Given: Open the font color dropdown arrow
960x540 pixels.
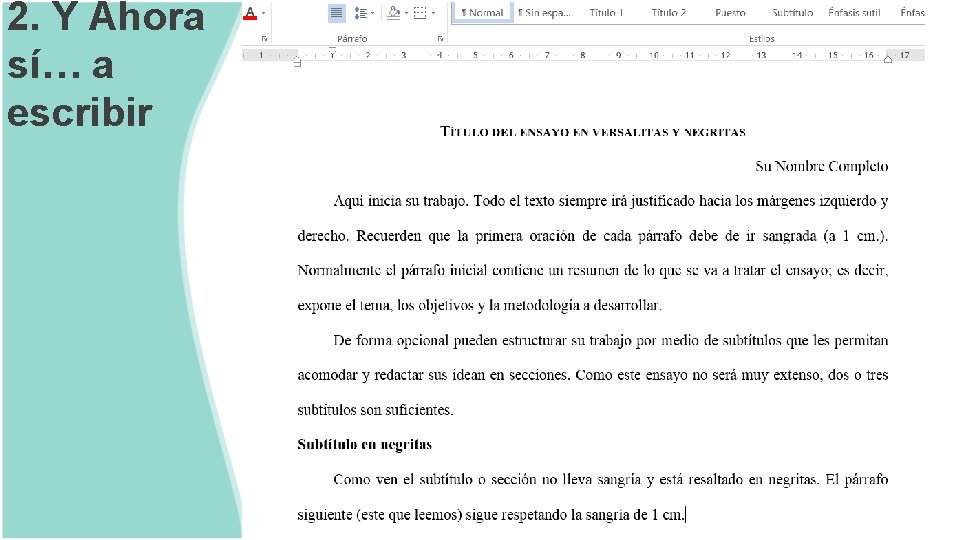Looking at the screenshot, I should pos(263,13).
